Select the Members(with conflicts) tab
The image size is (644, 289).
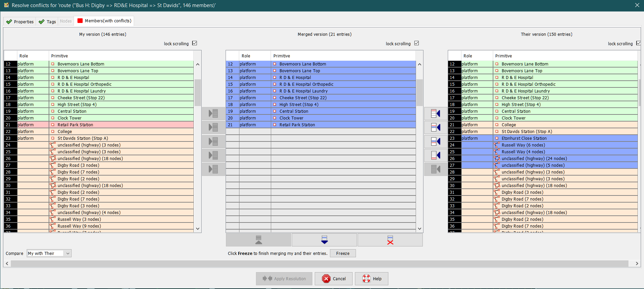(104, 21)
